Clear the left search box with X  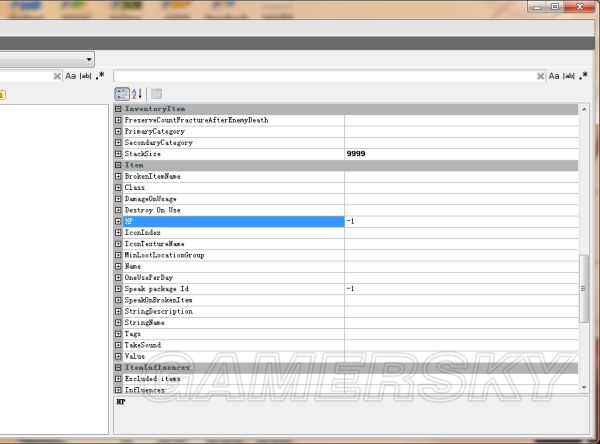57,75
